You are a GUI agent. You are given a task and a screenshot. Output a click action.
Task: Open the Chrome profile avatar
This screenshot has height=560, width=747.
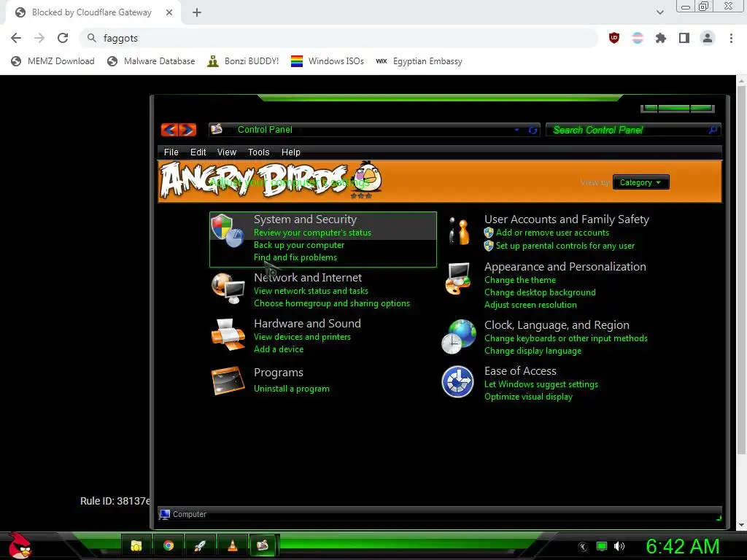(708, 38)
